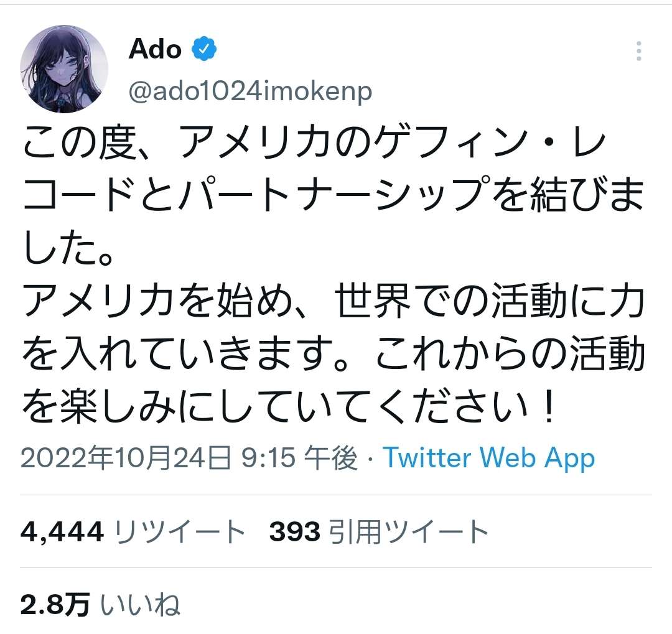Click the リツイート label
672x634 pixels.
point(180,531)
